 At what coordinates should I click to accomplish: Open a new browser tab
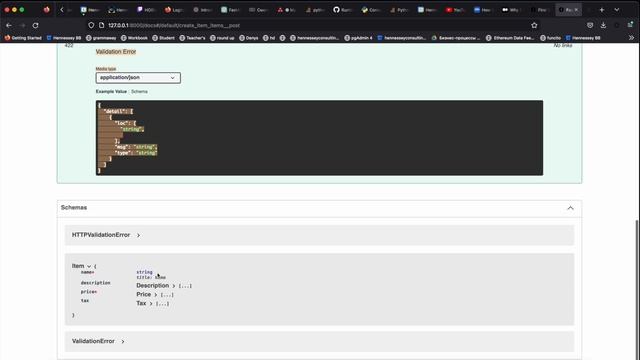click(602, 10)
